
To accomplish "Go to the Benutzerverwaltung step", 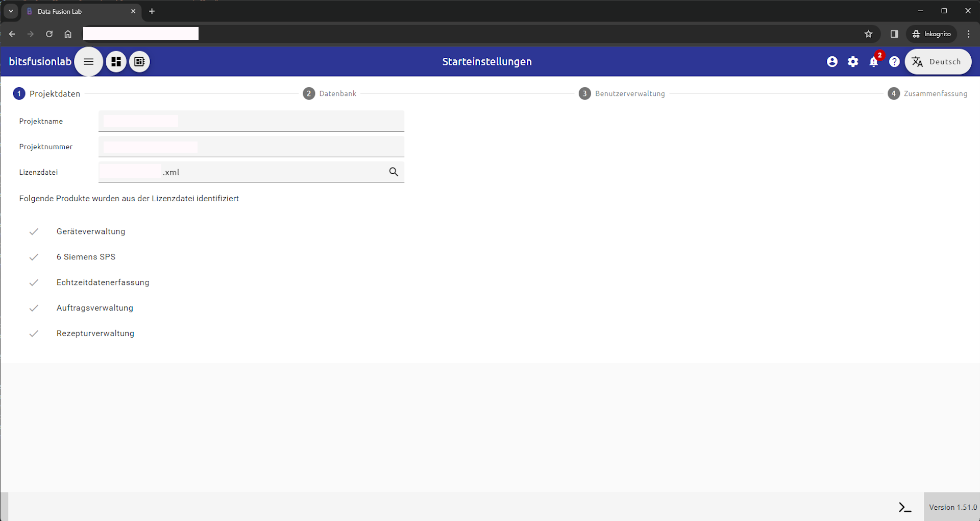I will 622,93.
